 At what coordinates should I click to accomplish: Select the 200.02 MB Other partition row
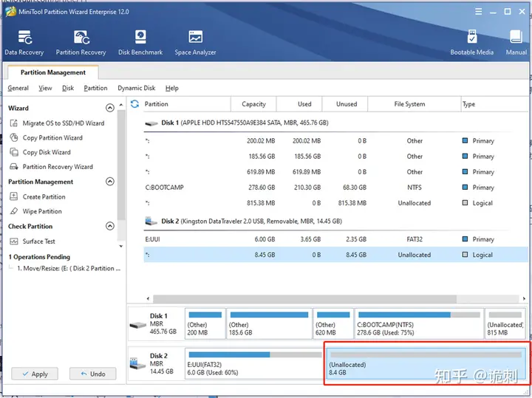pos(335,141)
